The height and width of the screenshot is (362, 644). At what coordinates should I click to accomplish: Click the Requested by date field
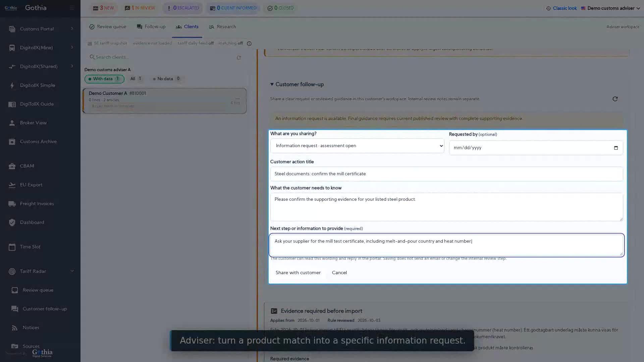coord(536,148)
